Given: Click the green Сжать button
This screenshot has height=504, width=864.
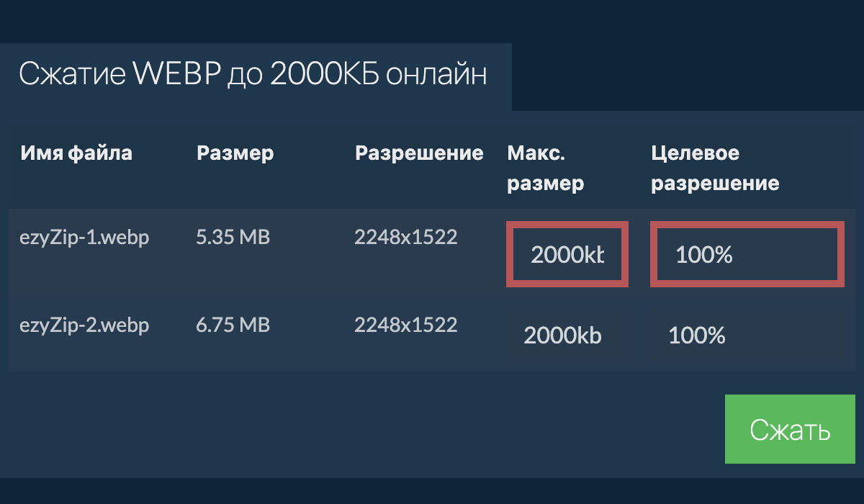Looking at the screenshot, I should (x=790, y=429).
